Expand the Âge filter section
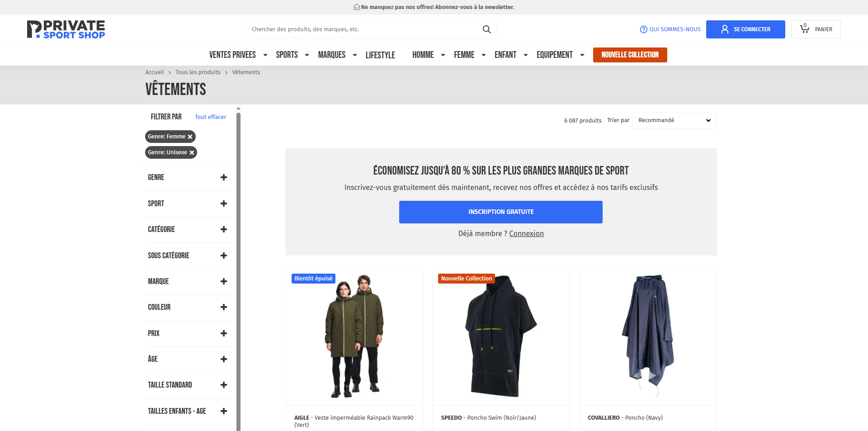Viewport: 868px width, 431px height. [x=188, y=359]
